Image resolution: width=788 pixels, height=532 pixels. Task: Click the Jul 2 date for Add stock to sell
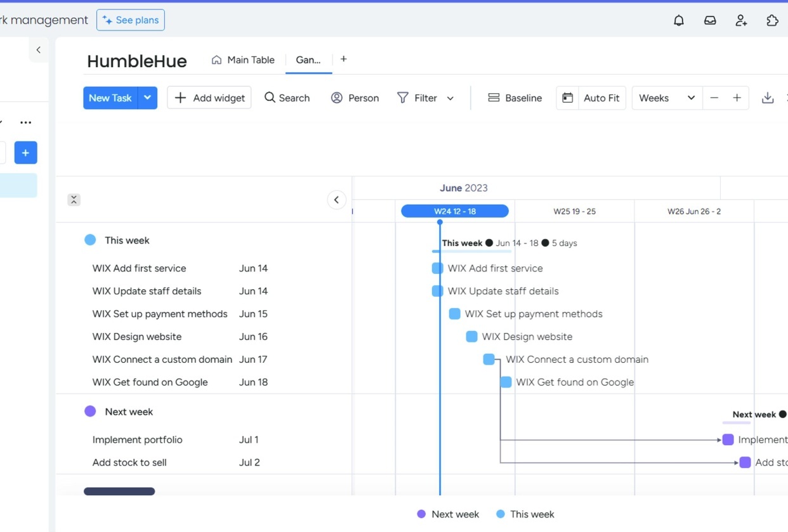(x=249, y=462)
